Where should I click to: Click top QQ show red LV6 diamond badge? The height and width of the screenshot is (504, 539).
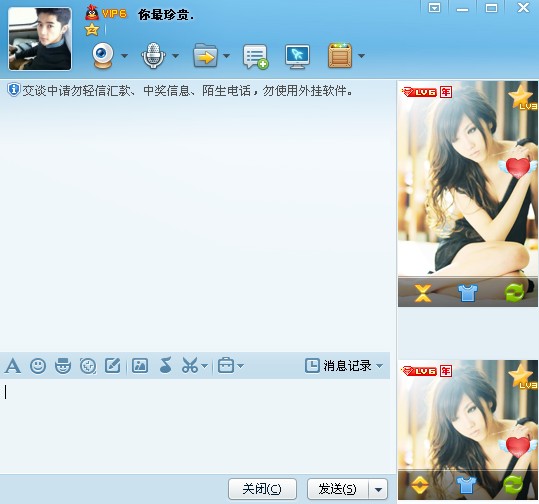tap(419, 92)
